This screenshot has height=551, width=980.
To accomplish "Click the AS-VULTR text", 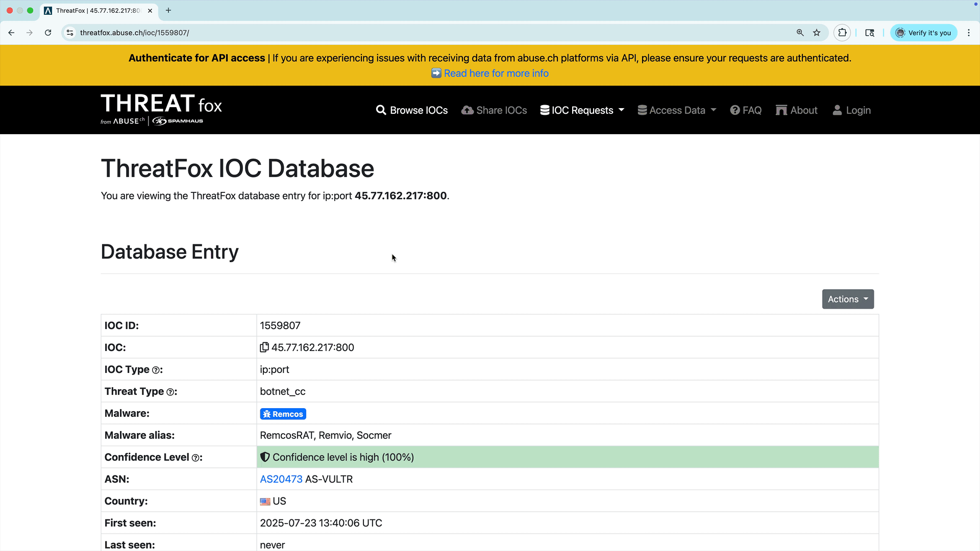I will click(x=329, y=479).
